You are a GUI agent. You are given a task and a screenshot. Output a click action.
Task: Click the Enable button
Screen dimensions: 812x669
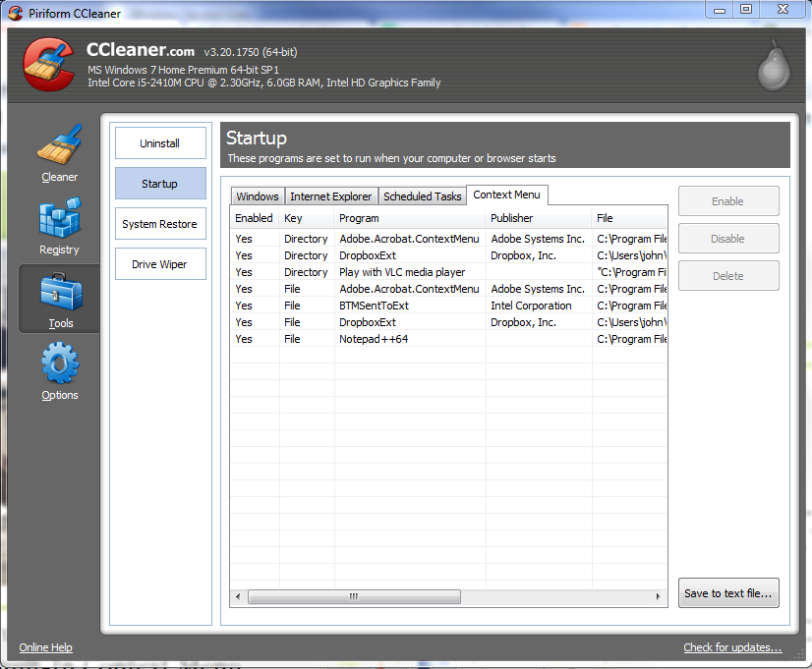[728, 201]
